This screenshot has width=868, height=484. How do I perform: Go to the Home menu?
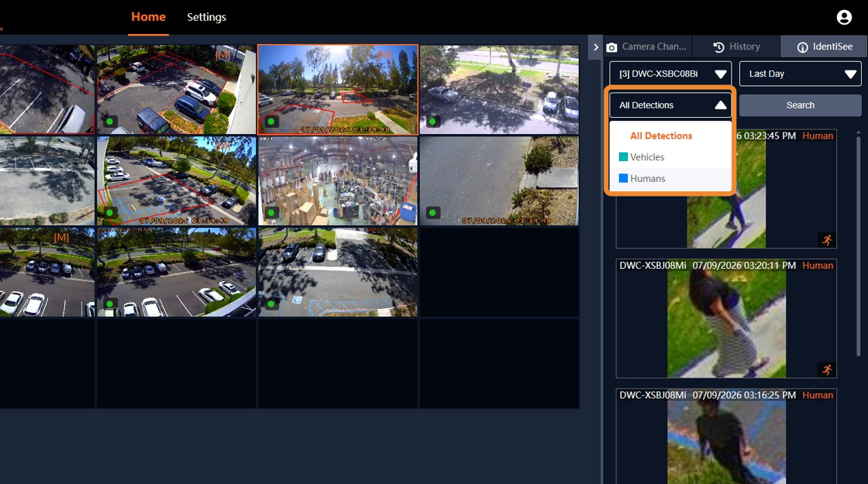[x=148, y=17]
